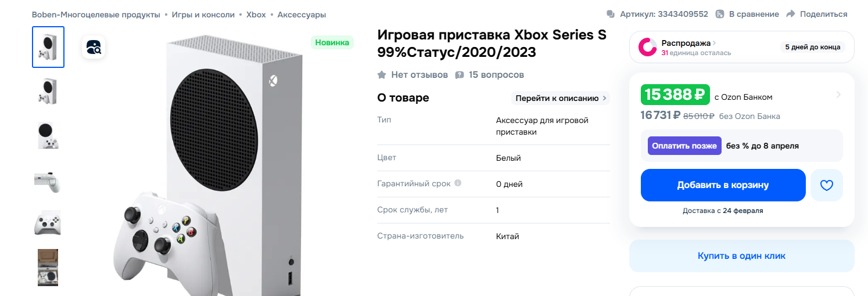The image size is (868, 296).
Task: Click the chat icon next to Артикул
Action: [610, 14]
